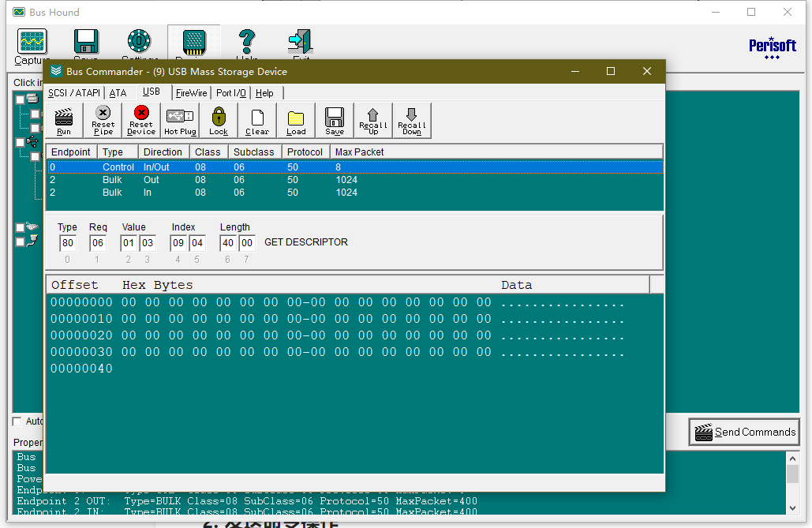Click the Type field containing 80
Screen dimensions: 812x528
coord(67,242)
